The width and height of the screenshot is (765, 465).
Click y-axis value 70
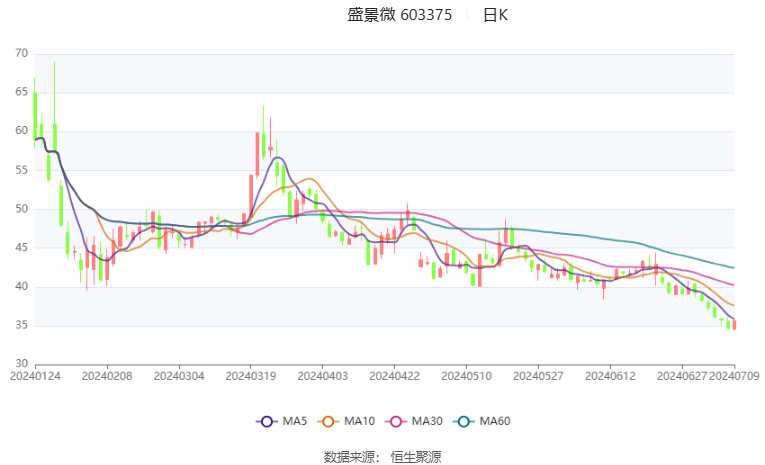(x=21, y=53)
